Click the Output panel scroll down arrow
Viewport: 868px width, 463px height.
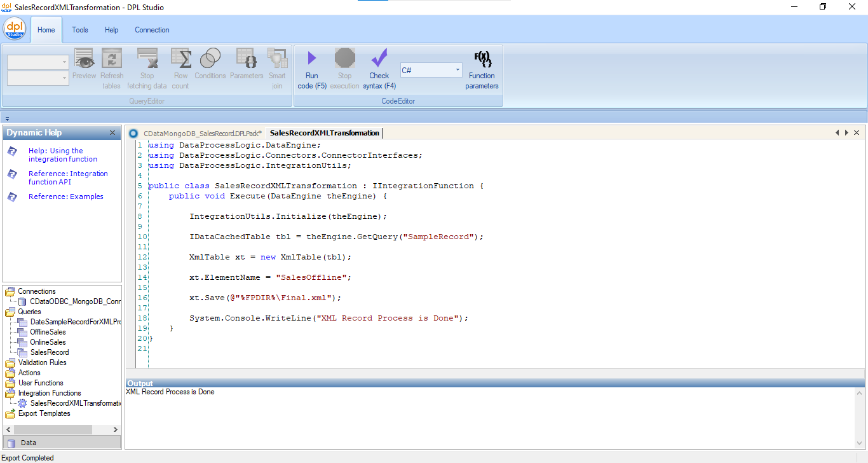[860, 443]
